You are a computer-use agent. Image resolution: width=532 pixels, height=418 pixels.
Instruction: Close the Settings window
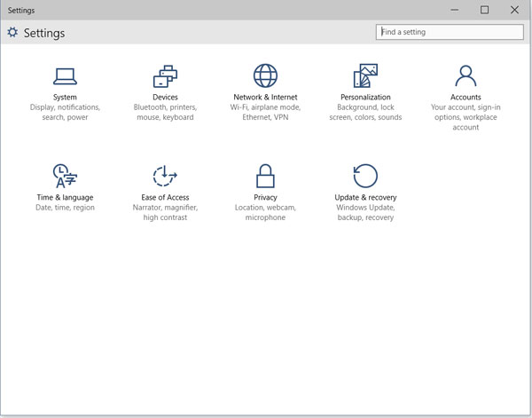pyautogui.click(x=514, y=10)
